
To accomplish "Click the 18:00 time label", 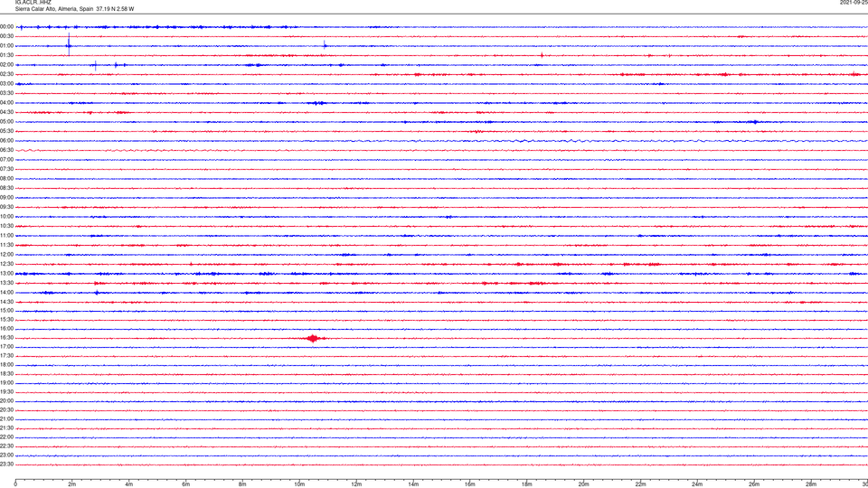I will [x=6, y=364].
